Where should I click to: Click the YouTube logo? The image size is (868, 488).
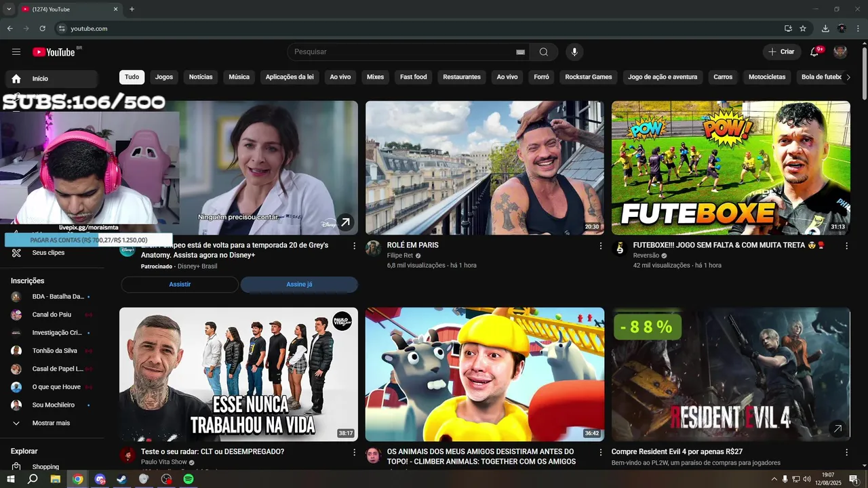(x=54, y=52)
